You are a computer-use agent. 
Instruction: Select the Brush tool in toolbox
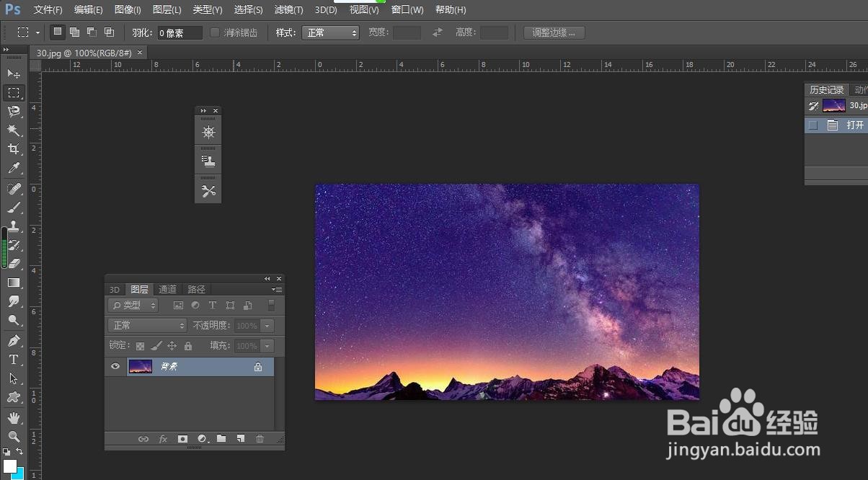pyautogui.click(x=14, y=208)
